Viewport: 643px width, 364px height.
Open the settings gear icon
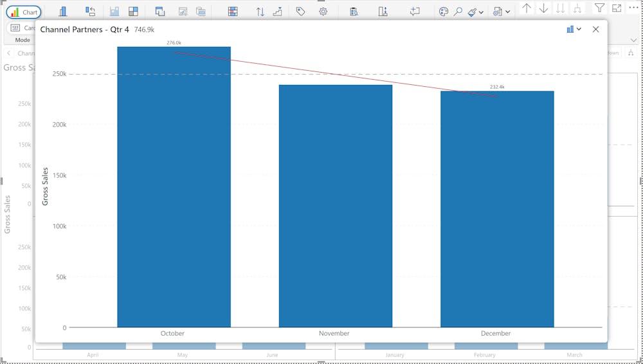(323, 12)
